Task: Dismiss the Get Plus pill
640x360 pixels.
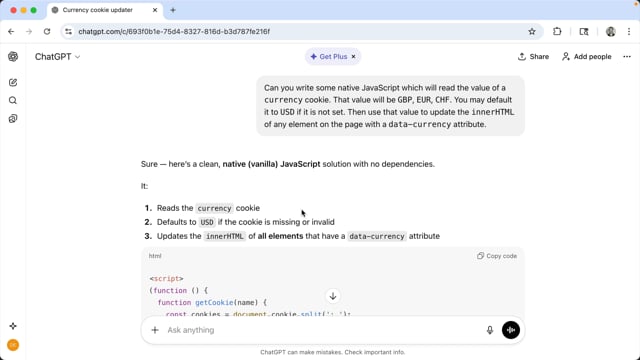Action: point(353,57)
